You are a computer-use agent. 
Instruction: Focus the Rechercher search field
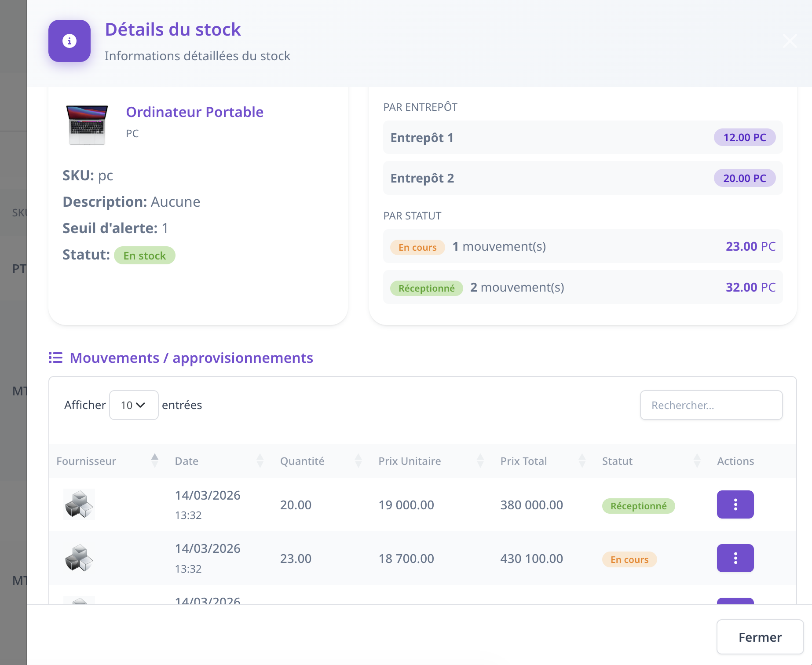[x=711, y=405]
